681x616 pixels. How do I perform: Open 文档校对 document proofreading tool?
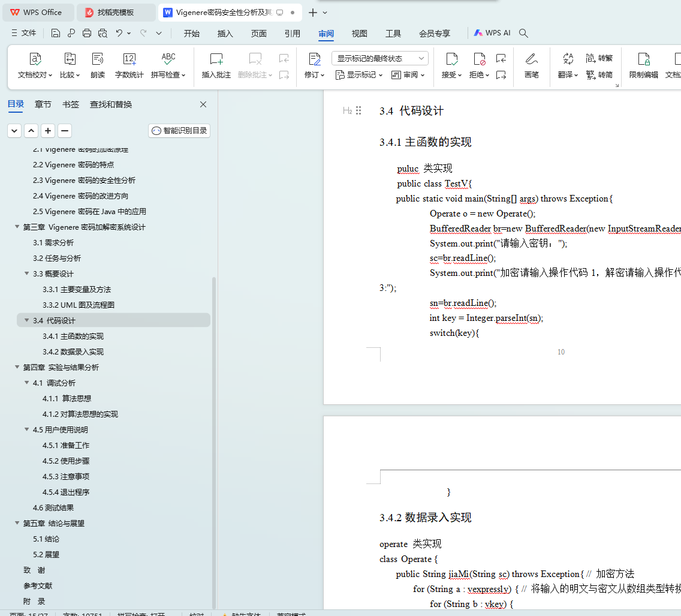35,65
